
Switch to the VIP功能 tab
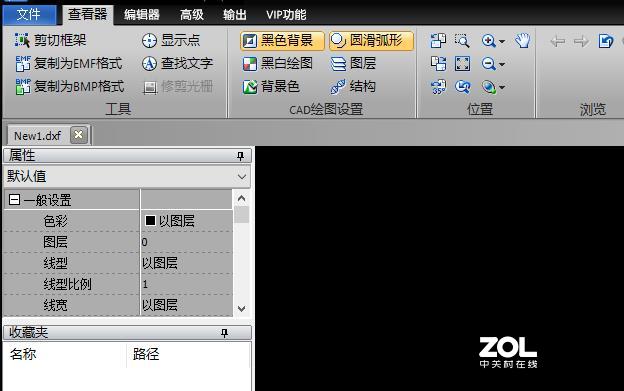pos(286,15)
